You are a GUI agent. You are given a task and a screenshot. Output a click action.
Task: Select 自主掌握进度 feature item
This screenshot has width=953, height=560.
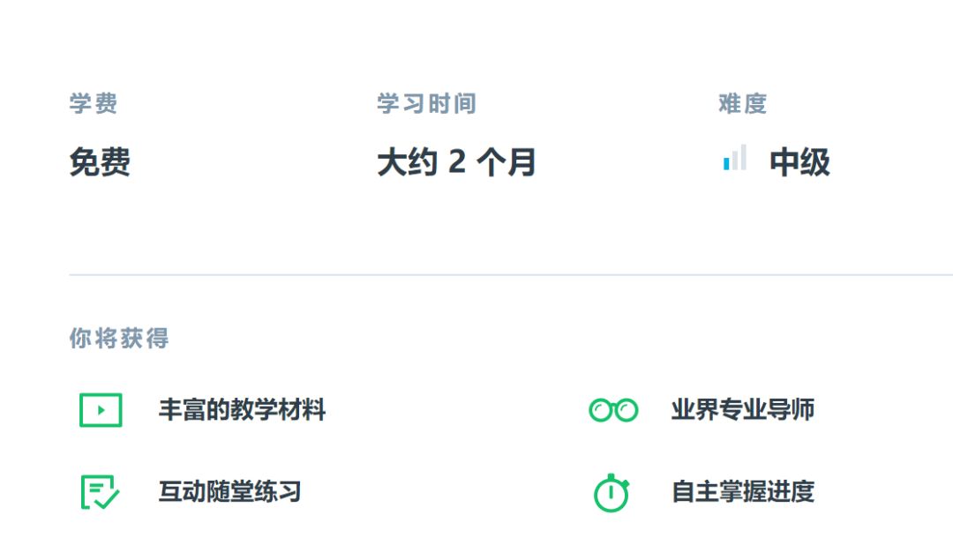point(742,492)
